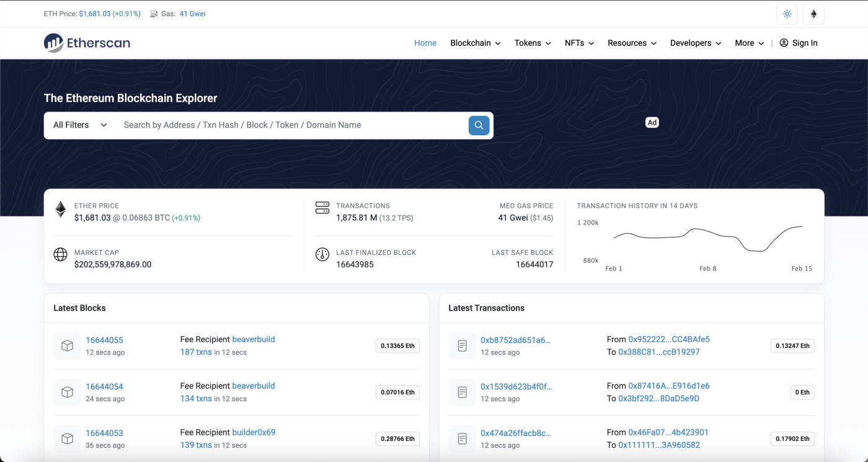Open recipient address 0x388C81...ccB19297

(659, 352)
